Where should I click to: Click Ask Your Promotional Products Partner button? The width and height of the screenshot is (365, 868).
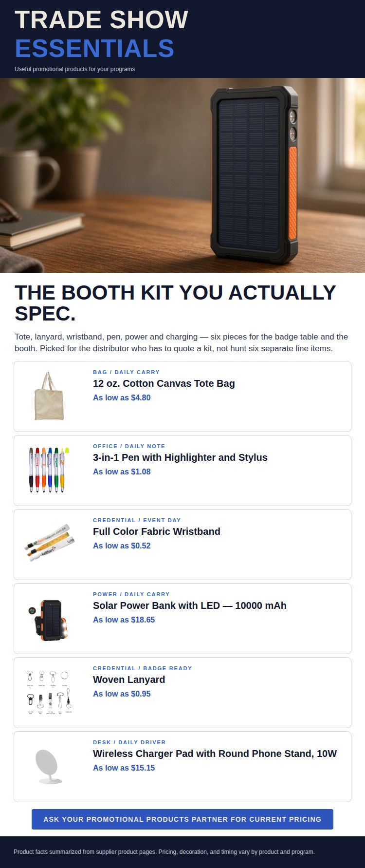pyautogui.click(x=182, y=819)
